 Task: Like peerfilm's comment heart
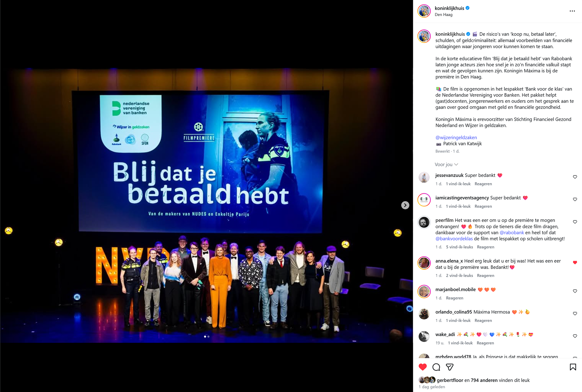(575, 222)
